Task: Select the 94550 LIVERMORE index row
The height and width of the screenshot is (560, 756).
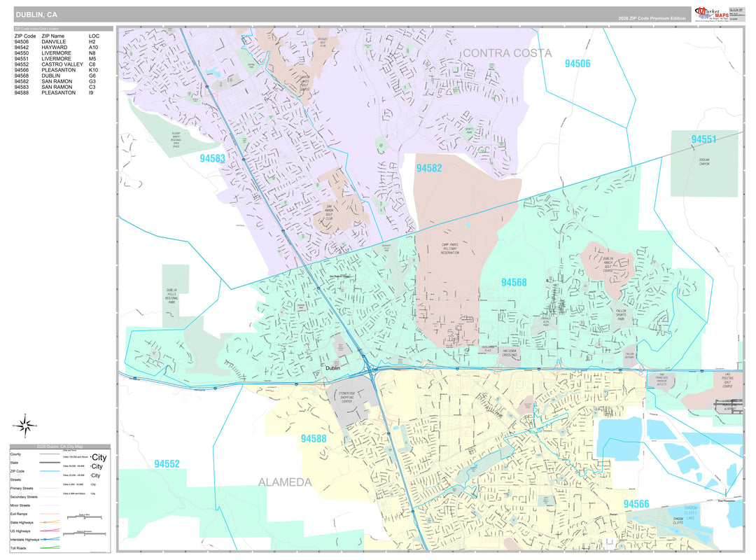Action: click(x=55, y=53)
